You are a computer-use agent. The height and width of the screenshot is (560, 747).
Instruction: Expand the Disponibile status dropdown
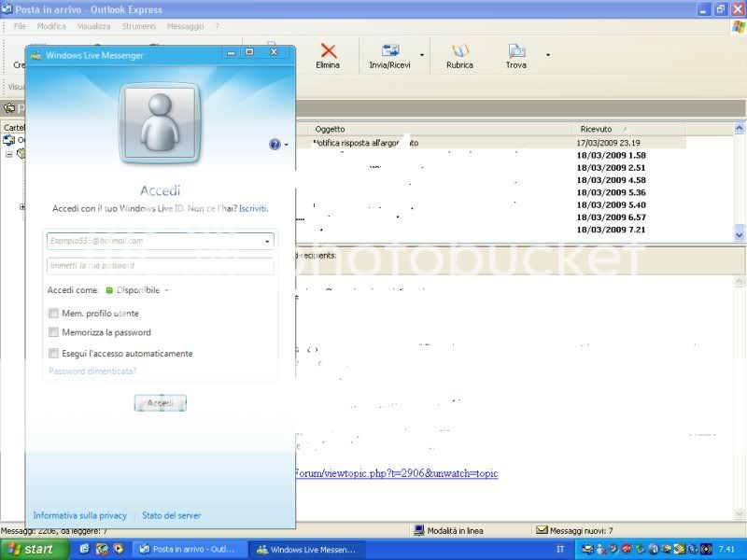pyautogui.click(x=166, y=290)
